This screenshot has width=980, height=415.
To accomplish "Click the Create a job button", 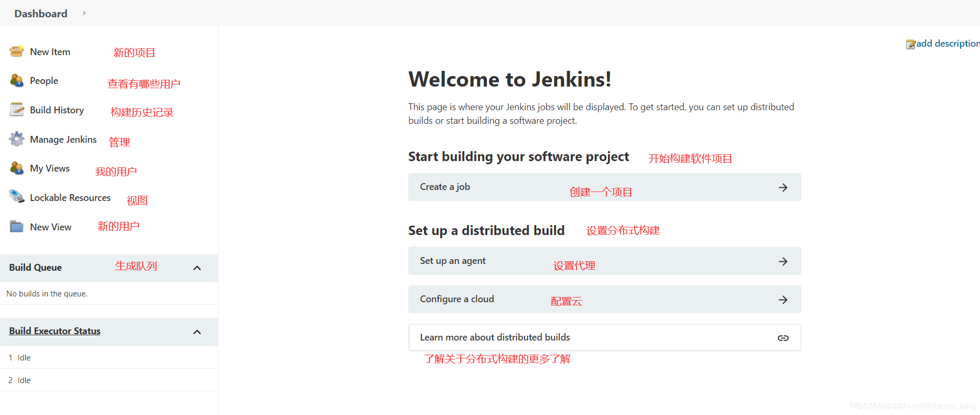I will point(604,187).
